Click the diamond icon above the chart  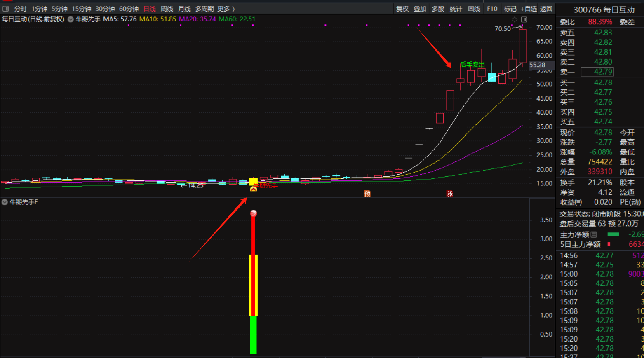point(515,19)
